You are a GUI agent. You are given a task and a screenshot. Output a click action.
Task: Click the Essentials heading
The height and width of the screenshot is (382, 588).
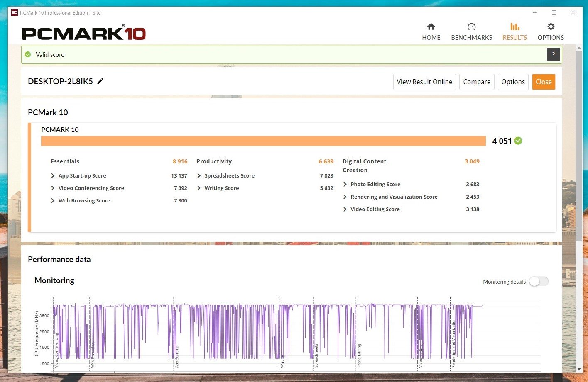click(x=65, y=161)
